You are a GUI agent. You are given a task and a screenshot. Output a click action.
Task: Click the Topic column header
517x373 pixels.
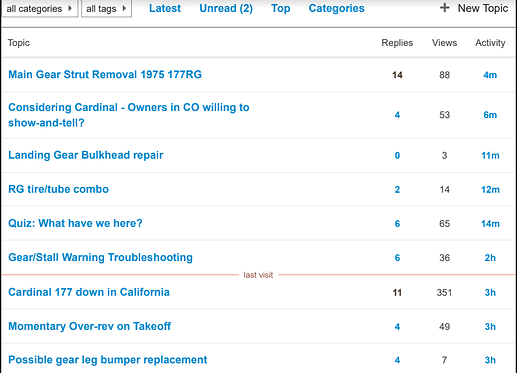[19, 43]
